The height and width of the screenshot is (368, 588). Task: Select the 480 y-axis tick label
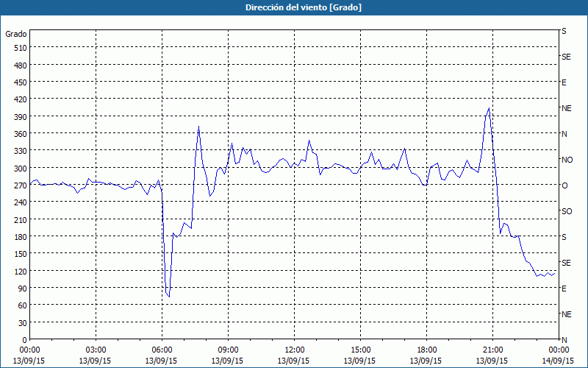(21, 66)
